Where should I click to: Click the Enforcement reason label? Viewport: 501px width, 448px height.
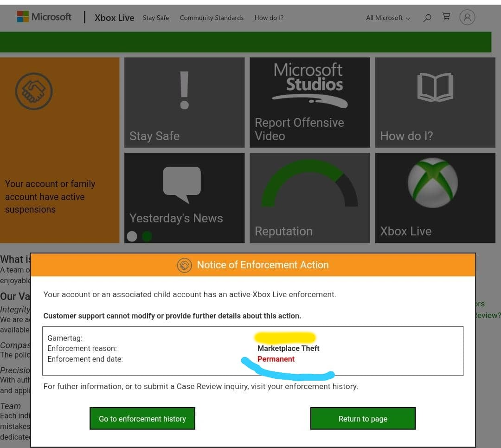pyautogui.click(x=82, y=348)
